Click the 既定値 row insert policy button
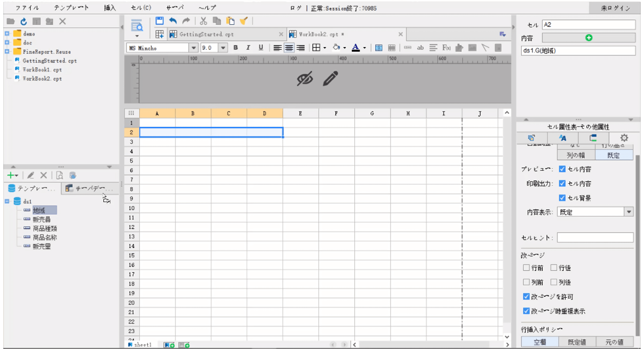Image resolution: width=644 pixels, height=350 pixels. (577, 342)
